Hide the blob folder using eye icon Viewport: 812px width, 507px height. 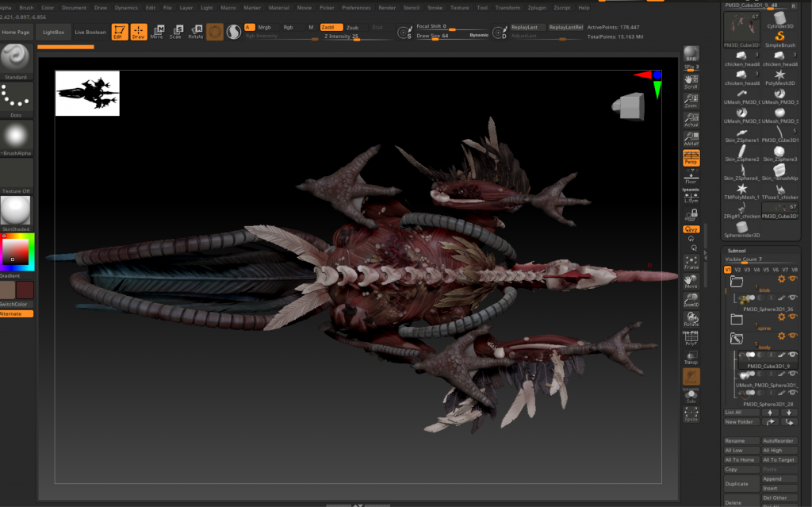[792, 279]
